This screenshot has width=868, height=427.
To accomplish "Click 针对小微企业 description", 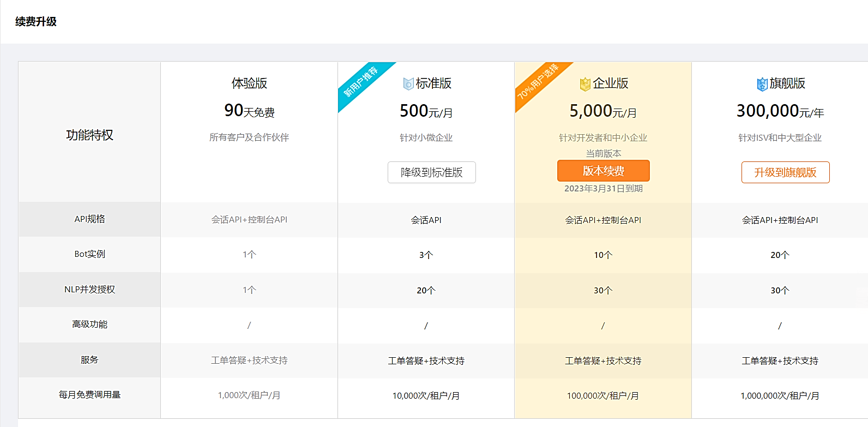I will click(x=426, y=138).
